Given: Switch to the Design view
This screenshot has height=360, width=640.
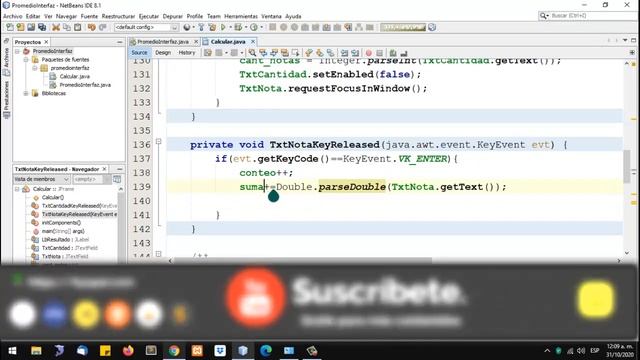Looking at the screenshot, I should click(163, 53).
